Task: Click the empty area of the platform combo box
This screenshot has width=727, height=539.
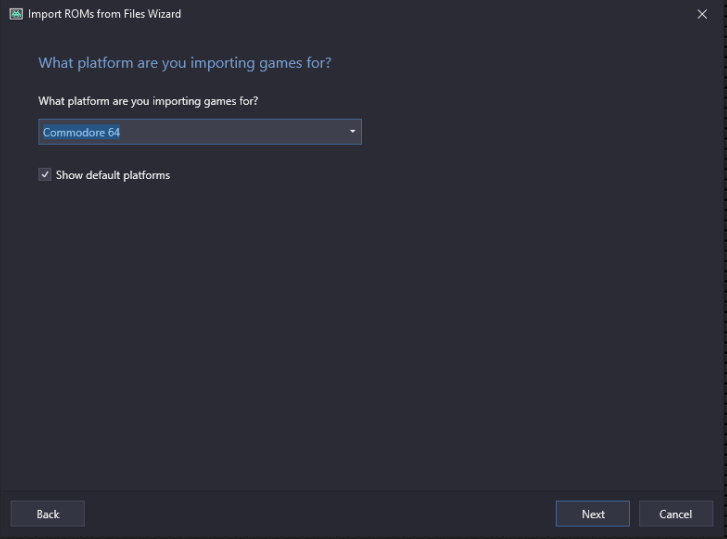Action: point(232,132)
